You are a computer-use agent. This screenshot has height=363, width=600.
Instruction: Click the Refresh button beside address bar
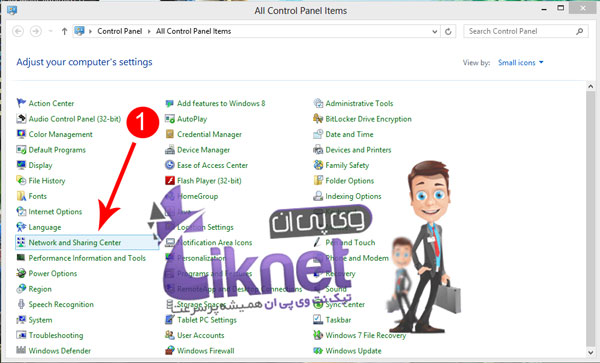click(448, 31)
